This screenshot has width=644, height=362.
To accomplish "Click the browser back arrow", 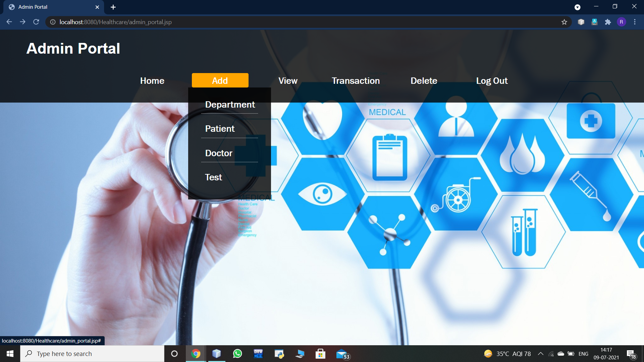I will (x=9, y=22).
